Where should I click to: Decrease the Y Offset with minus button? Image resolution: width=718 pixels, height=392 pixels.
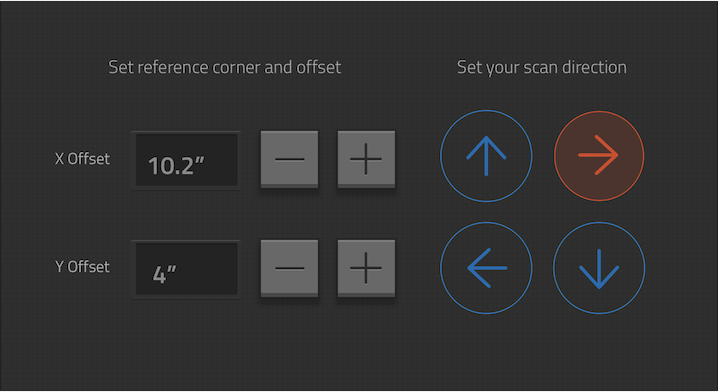(x=289, y=268)
